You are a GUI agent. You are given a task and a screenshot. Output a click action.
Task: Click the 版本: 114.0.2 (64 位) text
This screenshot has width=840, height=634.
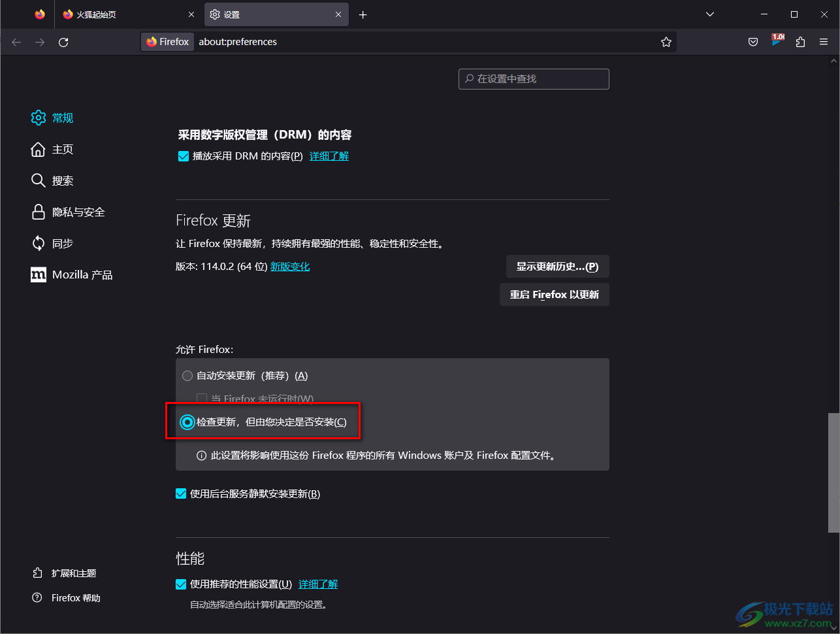[x=221, y=267]
